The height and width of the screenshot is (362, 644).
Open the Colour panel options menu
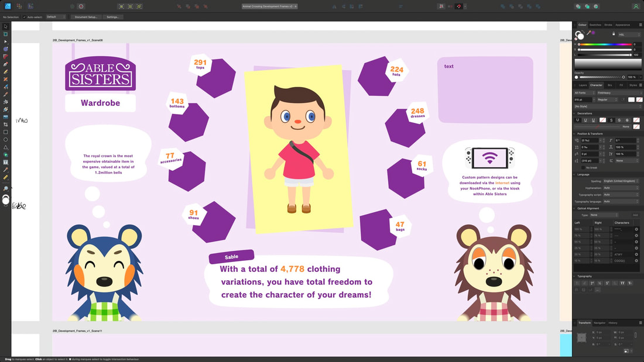[640, 25]
